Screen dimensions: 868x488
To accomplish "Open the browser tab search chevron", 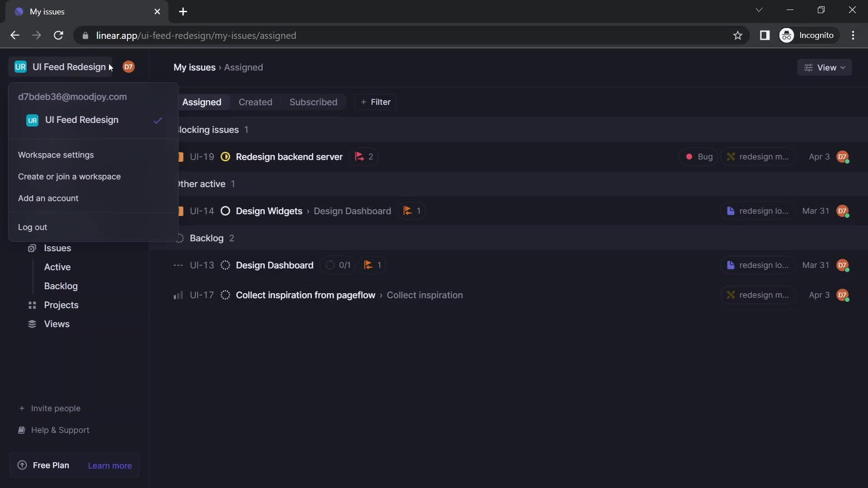I will (x=759, y=10).
